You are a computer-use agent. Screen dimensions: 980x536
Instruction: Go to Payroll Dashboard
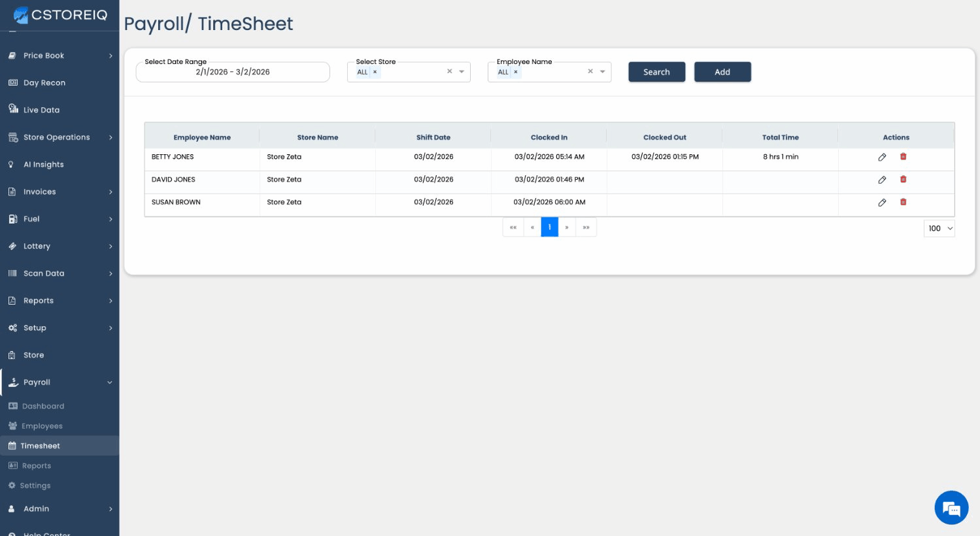[43, 406]
